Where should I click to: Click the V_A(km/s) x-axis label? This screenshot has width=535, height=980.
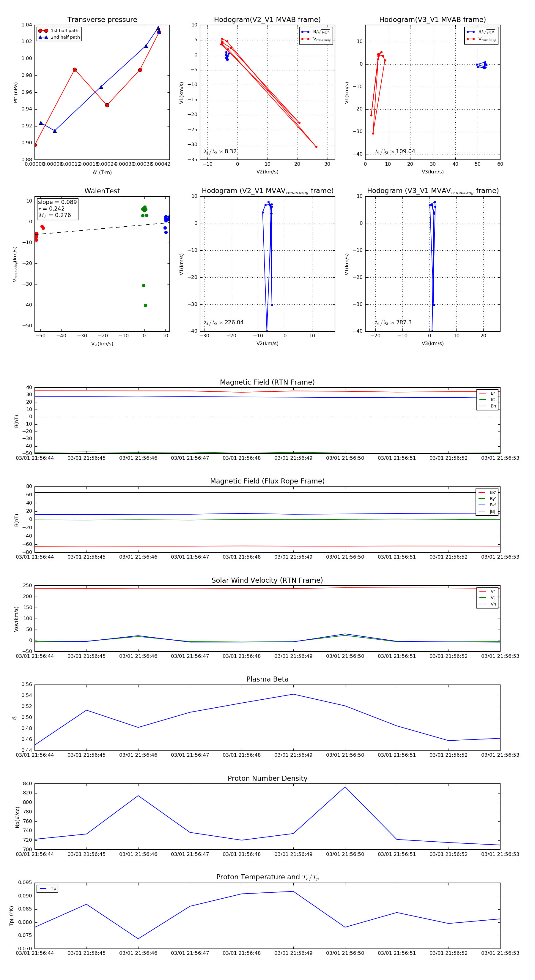pyautogui.click(x=102, y=344)
